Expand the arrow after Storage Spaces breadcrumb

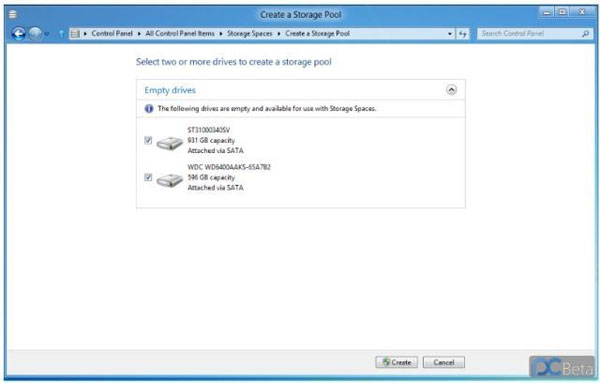(279, 34)
